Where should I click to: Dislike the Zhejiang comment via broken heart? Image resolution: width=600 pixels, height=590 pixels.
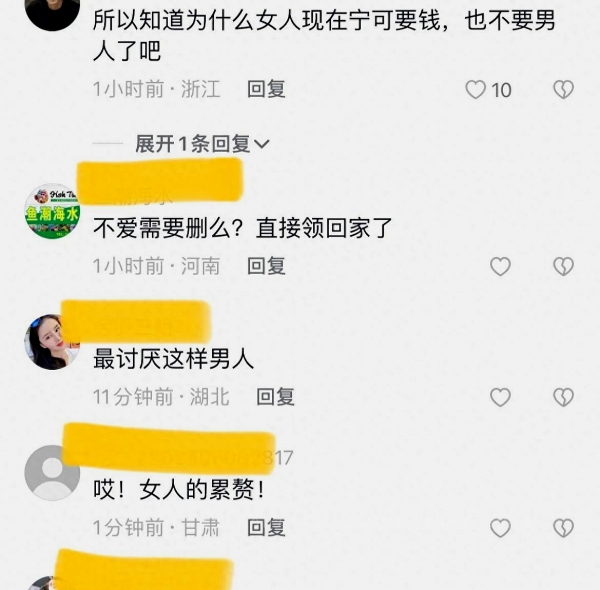[x=563, y=90]
